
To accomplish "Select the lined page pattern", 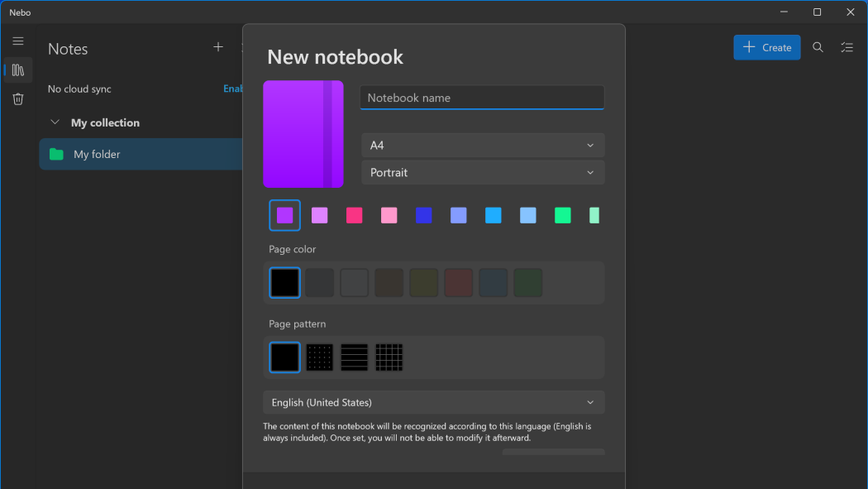I will pyautogui.click(x=355, y=357).
